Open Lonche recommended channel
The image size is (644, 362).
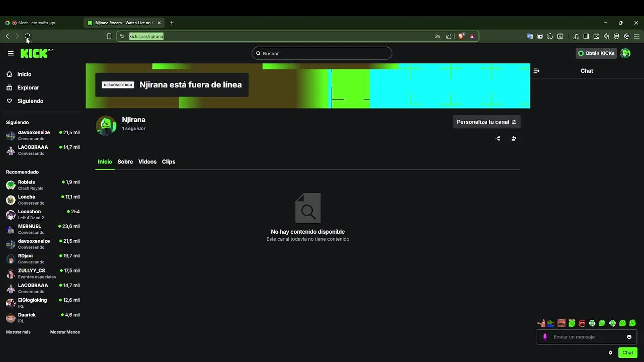point(43,200)
